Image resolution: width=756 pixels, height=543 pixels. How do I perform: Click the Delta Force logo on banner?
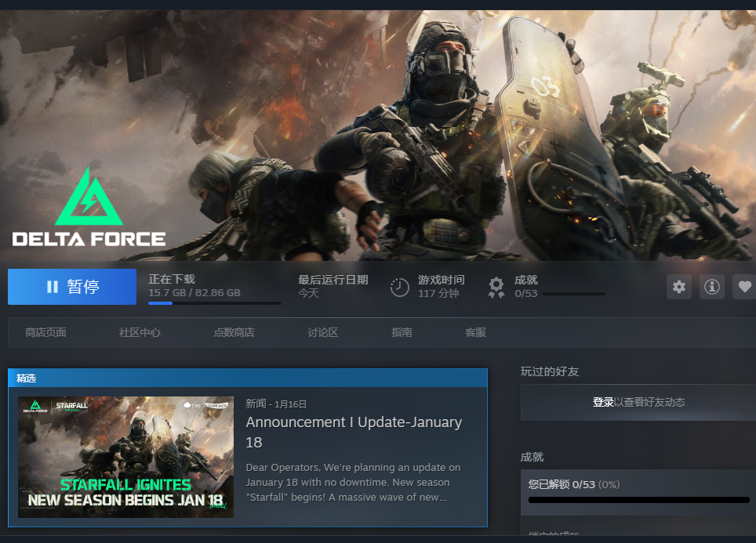(89, 208)
